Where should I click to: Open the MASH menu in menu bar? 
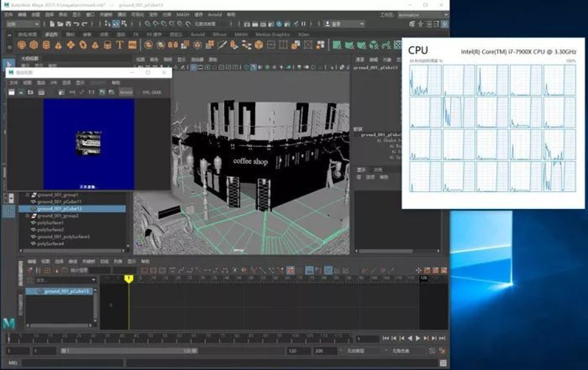coord(182,15)
